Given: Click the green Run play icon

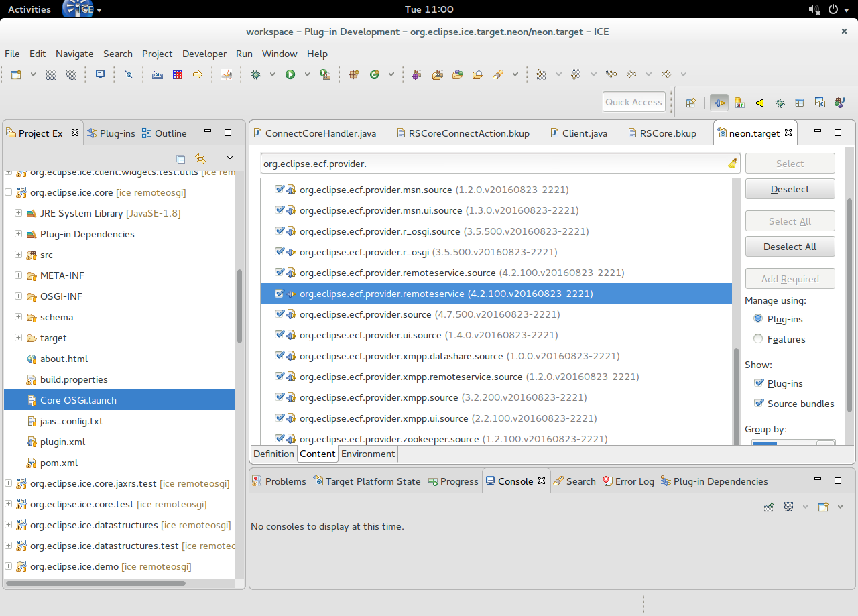Looking at the screenshot, I should pos(290,74).
